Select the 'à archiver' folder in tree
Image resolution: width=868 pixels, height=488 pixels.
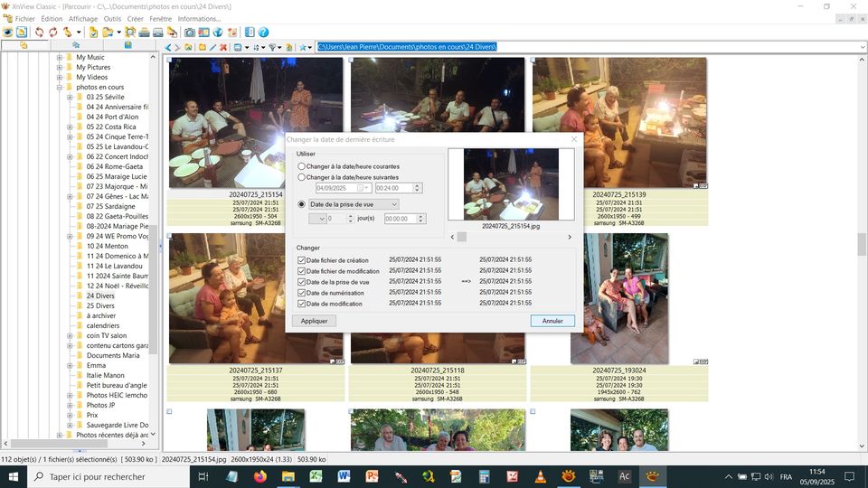(x=100, y=315)
